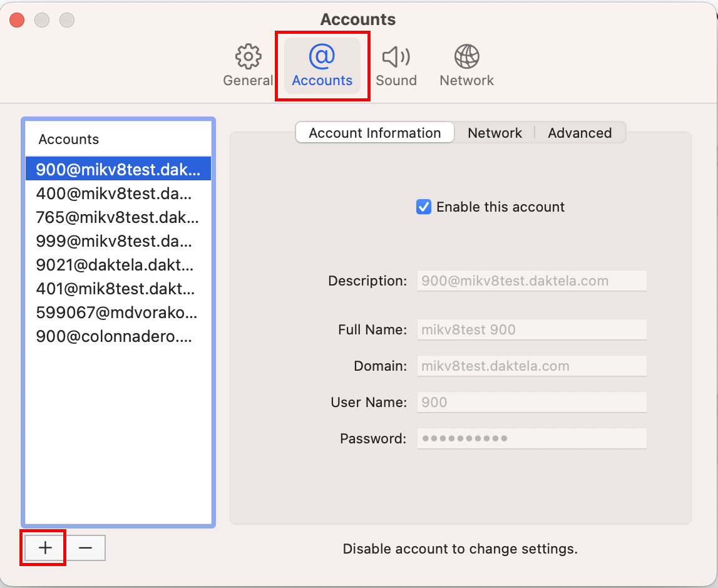718x588 pixels.
Task: Select the 9021@daktela account
Action: 116,265
